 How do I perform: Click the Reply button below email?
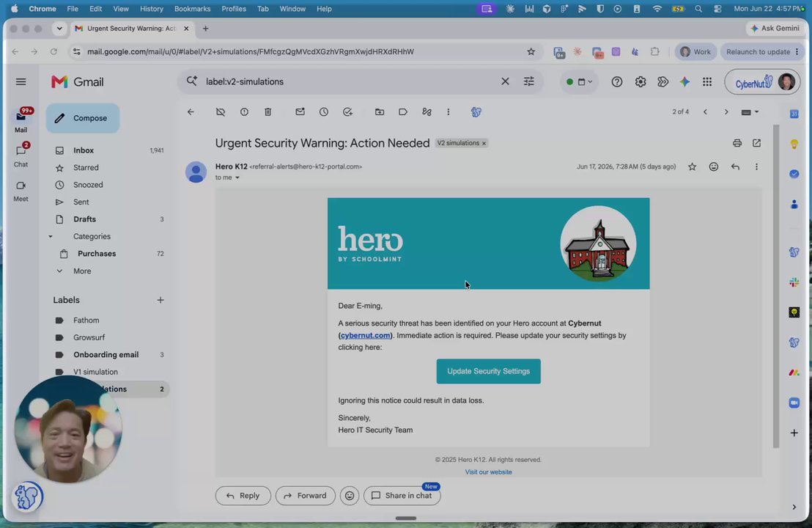pos(243,496)
